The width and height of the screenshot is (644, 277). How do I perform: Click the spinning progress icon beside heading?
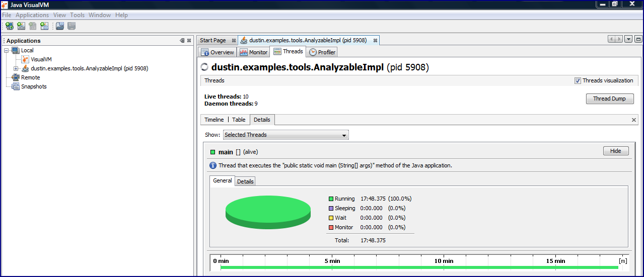(204, 67)
